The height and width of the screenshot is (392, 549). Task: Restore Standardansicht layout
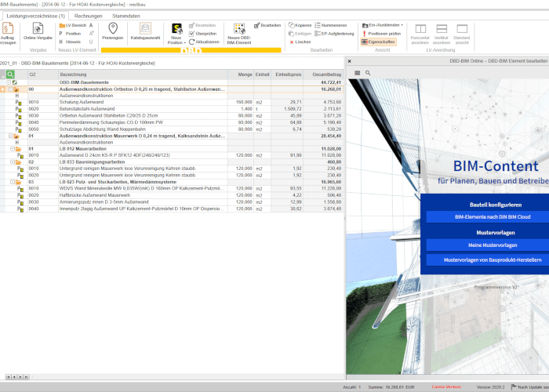point(462,34)
